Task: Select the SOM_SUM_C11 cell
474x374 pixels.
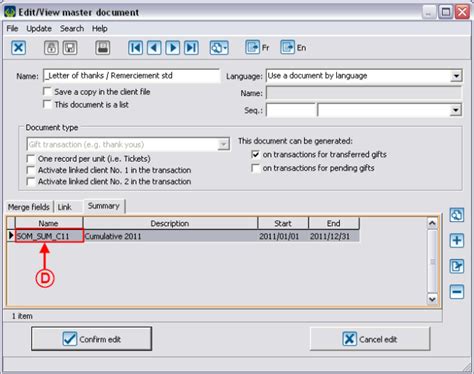Action: point(49,236)
